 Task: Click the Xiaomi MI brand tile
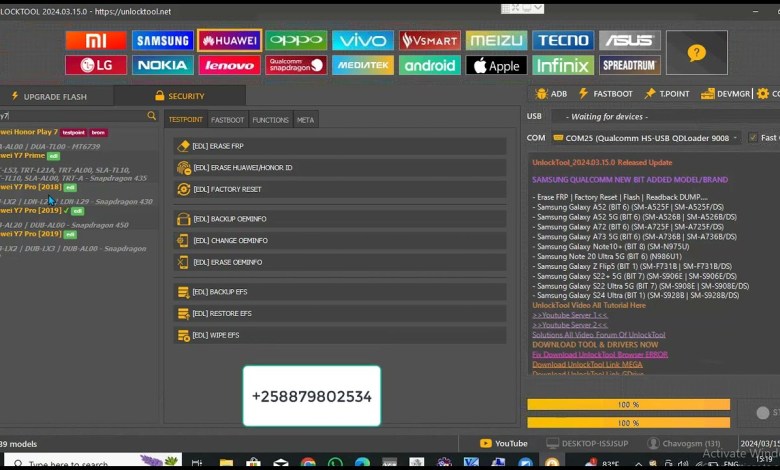coord(96,41)
